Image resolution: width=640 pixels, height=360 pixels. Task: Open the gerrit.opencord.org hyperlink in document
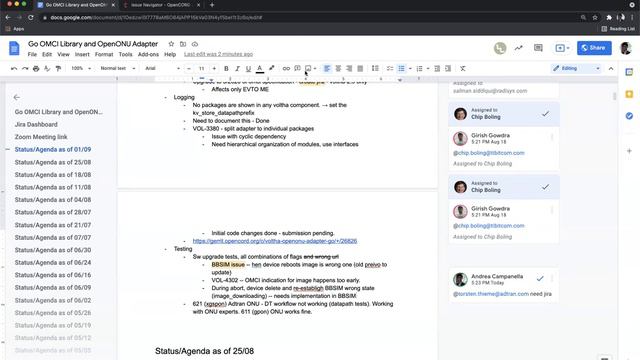pos(275,241)
